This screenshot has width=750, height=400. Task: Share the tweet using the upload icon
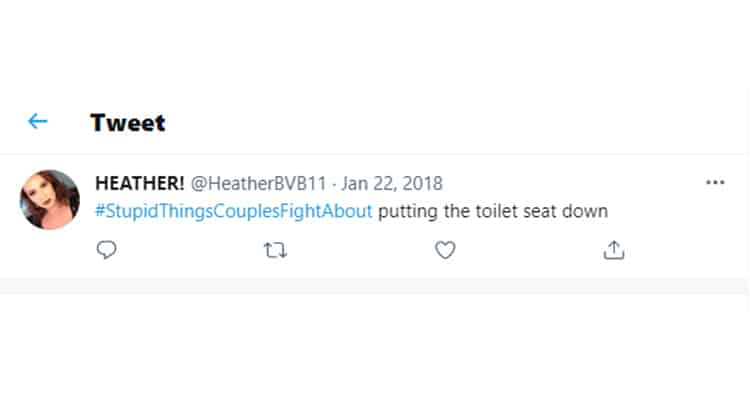[x=614, y=251]
